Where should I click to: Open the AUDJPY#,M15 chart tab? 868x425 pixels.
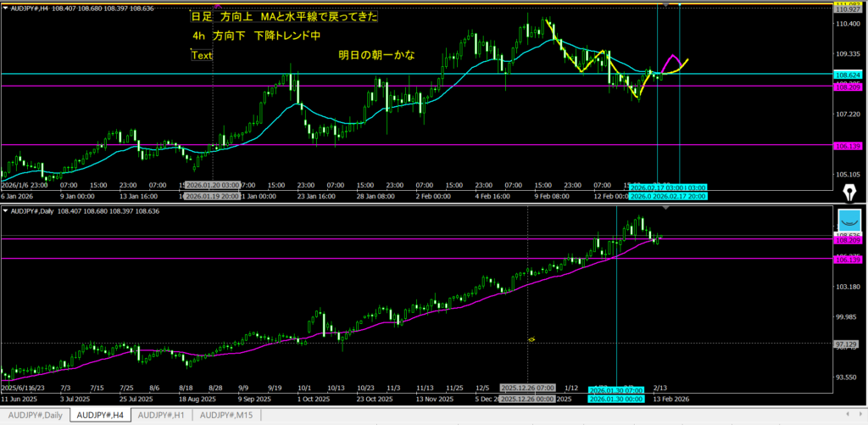tap(225, 415)
